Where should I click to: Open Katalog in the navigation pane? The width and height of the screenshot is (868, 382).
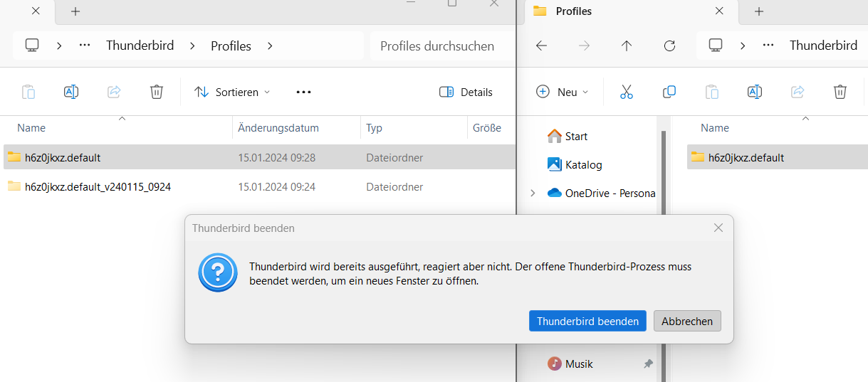583,164
